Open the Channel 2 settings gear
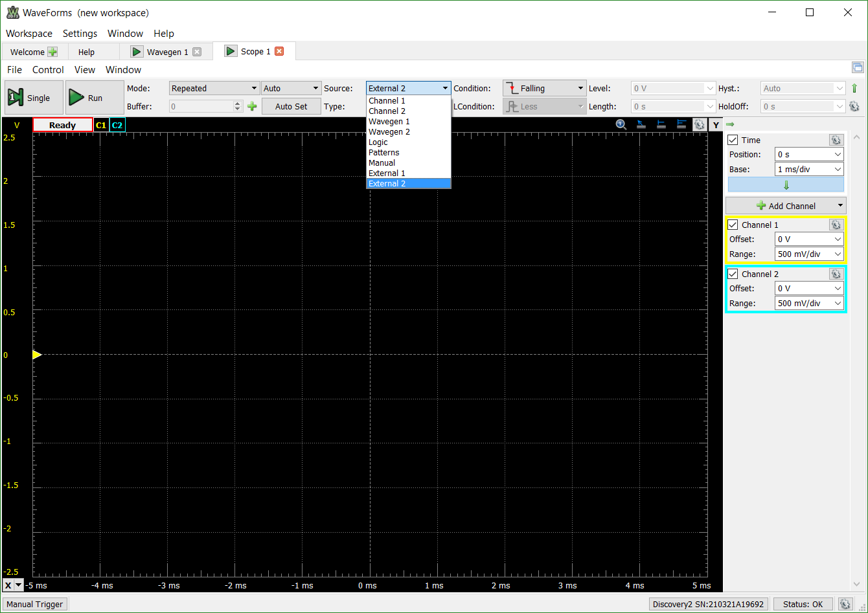Screen dimensions: 868x613 click(836, 274)
